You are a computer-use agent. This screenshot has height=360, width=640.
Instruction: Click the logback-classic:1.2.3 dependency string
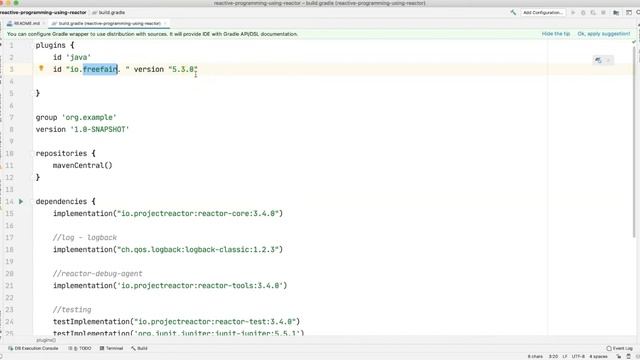click(x=198, y=249)
